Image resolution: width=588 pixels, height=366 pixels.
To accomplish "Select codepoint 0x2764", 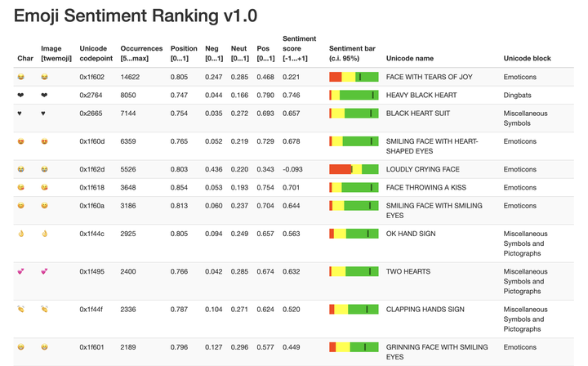I will pyautogui.click(x=91, y=95).
